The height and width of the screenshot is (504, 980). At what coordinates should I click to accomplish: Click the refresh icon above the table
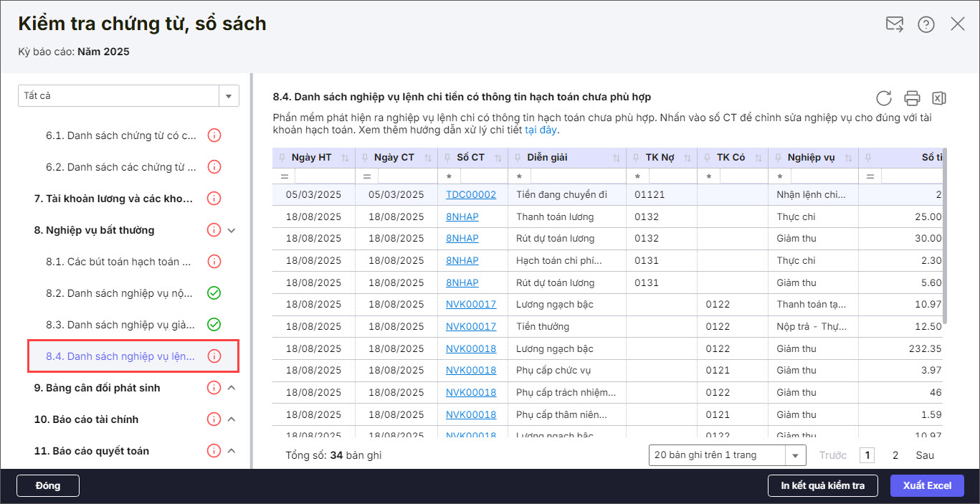884,98
